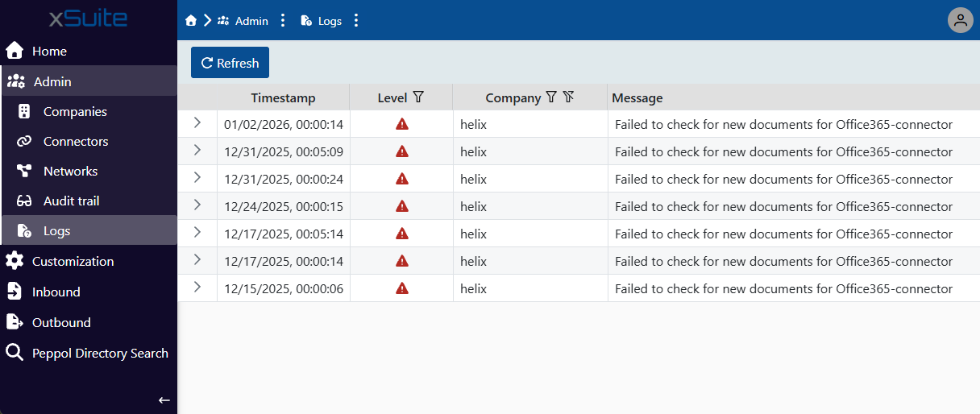
Task: Open the user profile avatar menu
Action: pyautogui.click(x=960, y=21)
